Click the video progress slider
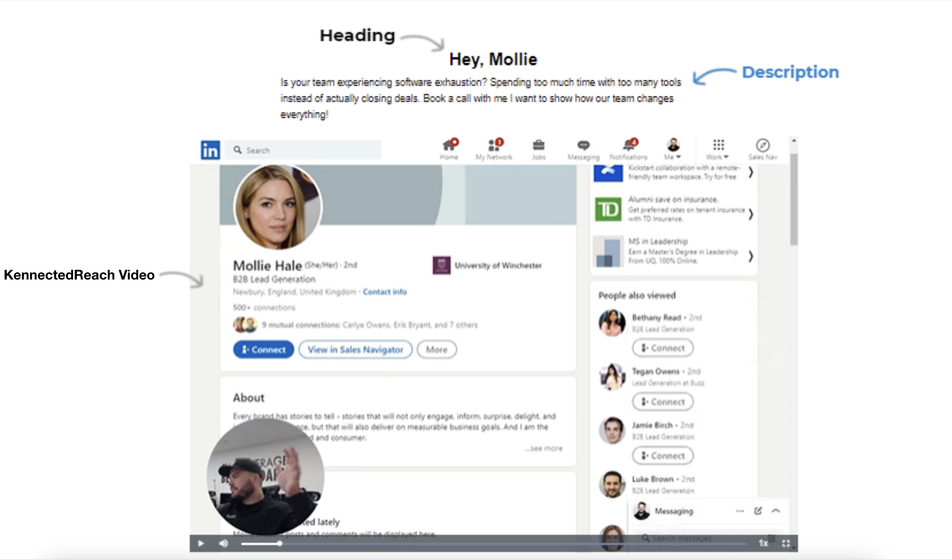Screen dimensions: 952x560 point(494,543)
